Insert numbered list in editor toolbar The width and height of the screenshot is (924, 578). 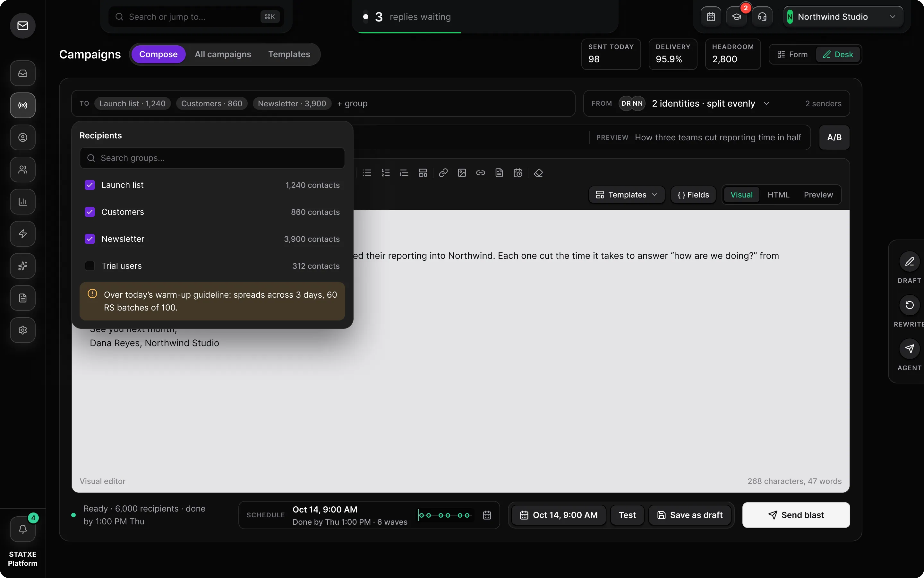pyautogui.click(x=386, y=173)
